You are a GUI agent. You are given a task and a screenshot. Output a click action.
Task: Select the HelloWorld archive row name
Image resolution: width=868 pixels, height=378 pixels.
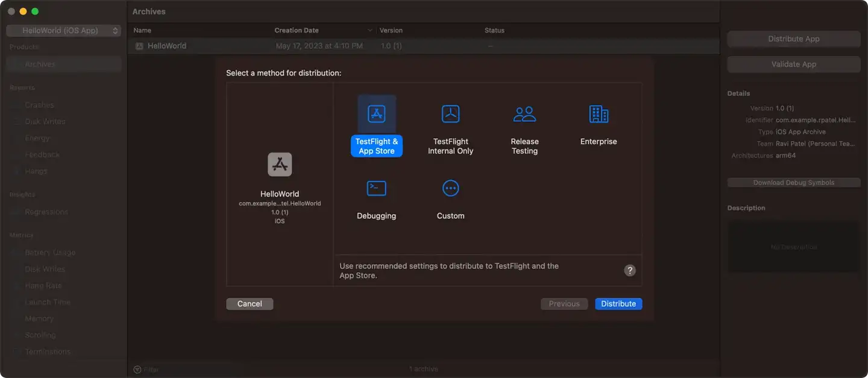[167, 46]
